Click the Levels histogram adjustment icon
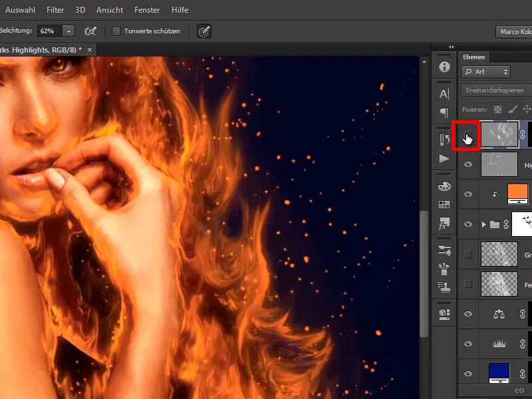 click(x=499, y=344)
